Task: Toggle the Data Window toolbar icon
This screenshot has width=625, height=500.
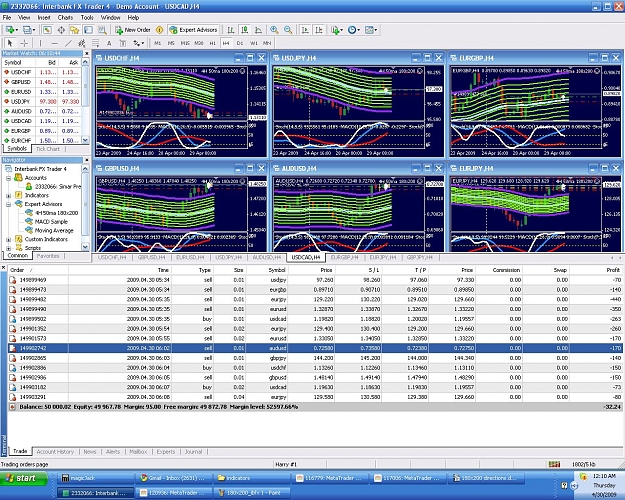Action: 61,30
